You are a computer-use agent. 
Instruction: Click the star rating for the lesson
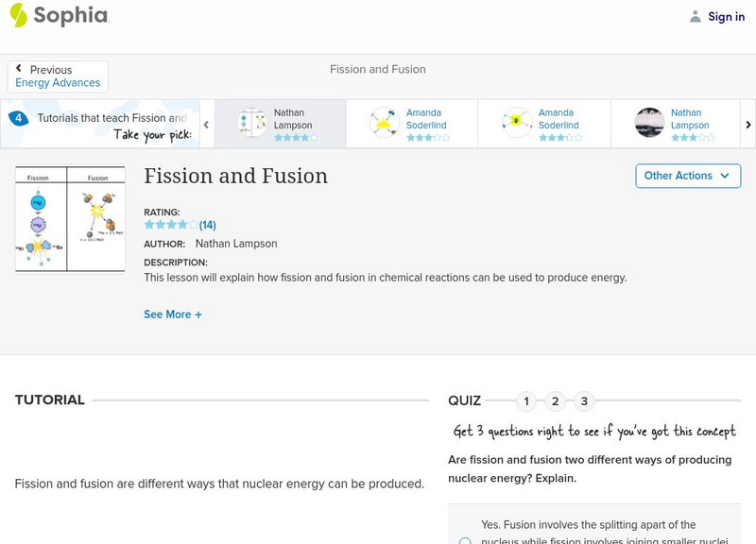pyautogui.click(x=170, y=225)
